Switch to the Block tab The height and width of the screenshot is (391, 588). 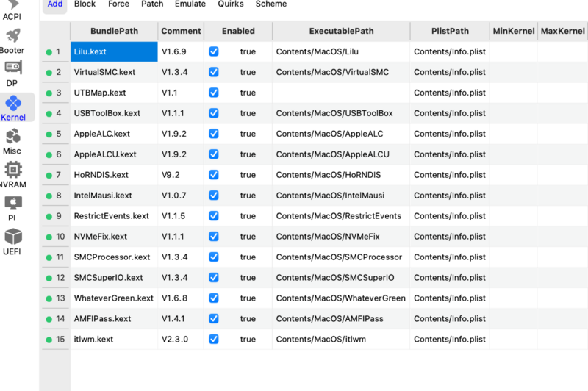click(85, 4)
